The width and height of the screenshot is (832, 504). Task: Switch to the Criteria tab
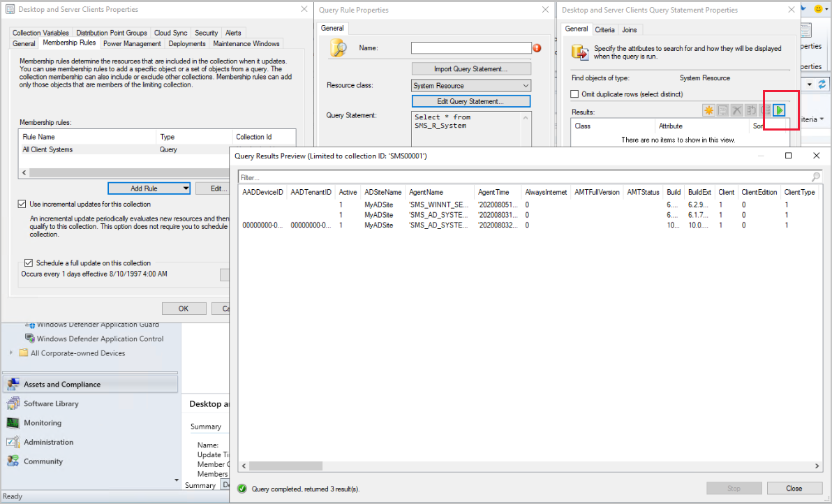pos(604,30)
